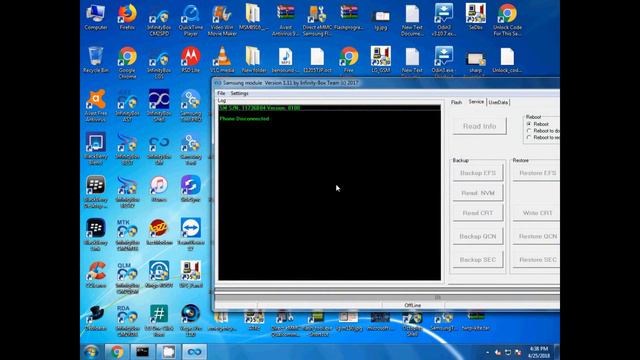This screenshot has width=640, height=360.
Task: Launch VLC media player shortcut
Action: coord(222,60)
